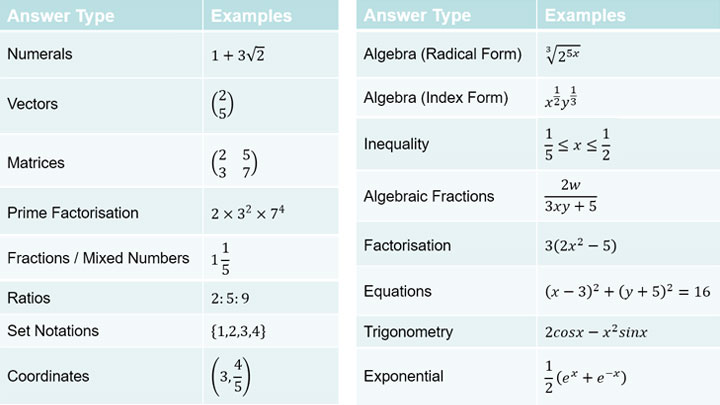Click the Numerals row label

pos(40,54)
